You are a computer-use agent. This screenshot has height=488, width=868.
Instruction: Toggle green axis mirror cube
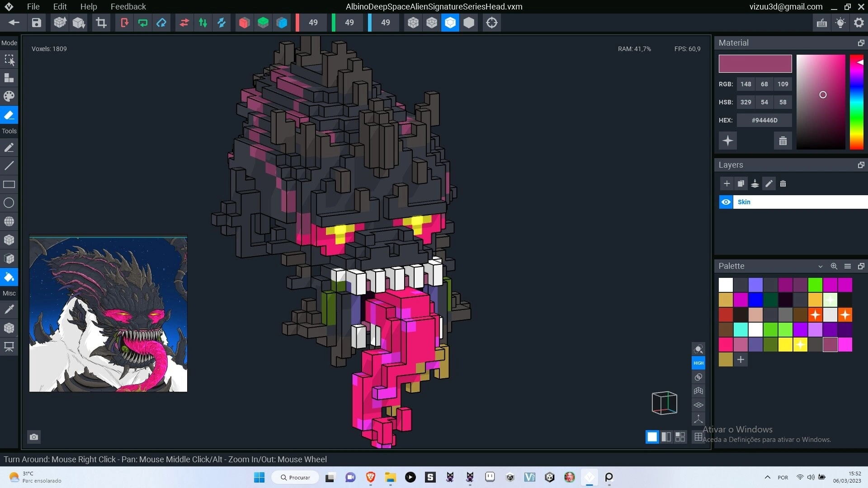pyautogui.click(x=263, y=23)
